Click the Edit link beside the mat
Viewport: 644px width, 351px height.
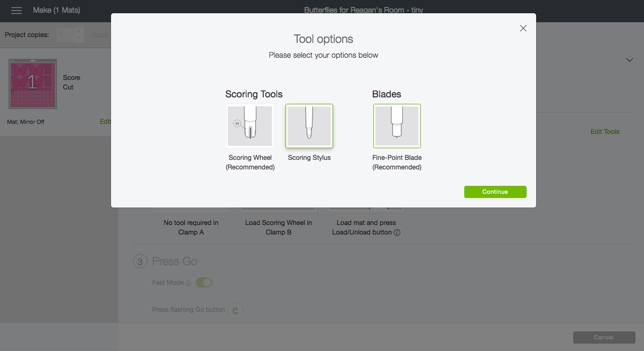[x=105, y=122]
